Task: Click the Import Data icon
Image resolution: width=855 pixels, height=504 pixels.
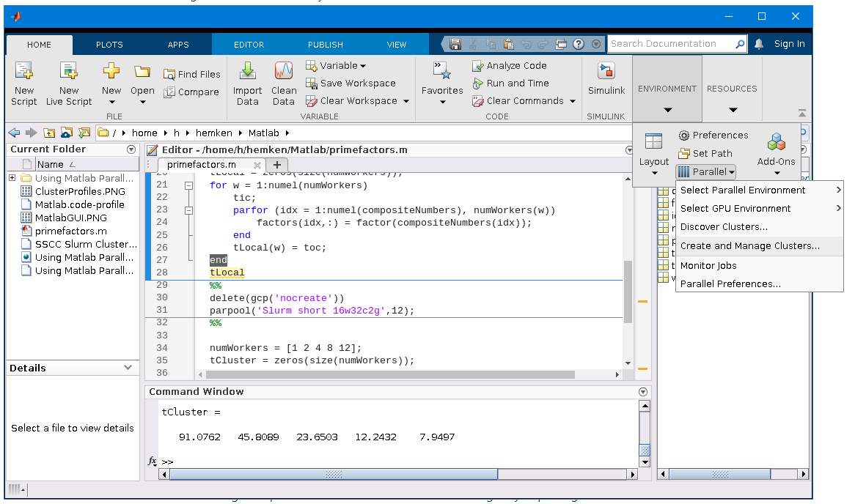Action: tap(248, 72)
